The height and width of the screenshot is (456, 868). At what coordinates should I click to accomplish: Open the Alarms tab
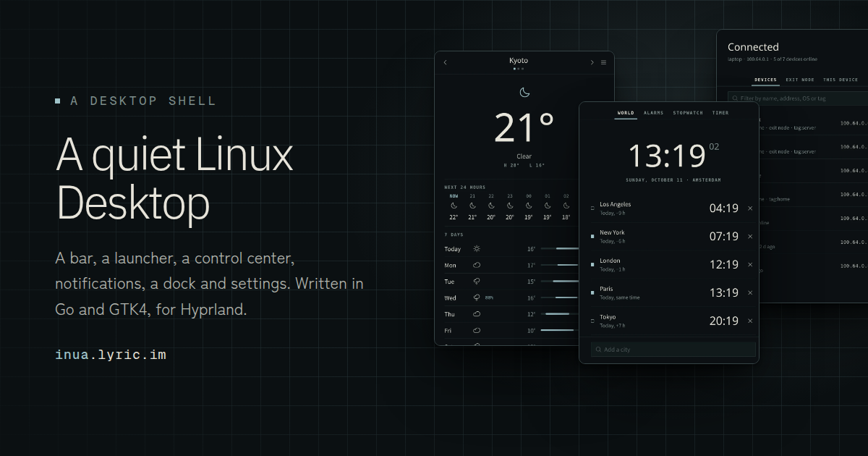(x=654, y=114)
